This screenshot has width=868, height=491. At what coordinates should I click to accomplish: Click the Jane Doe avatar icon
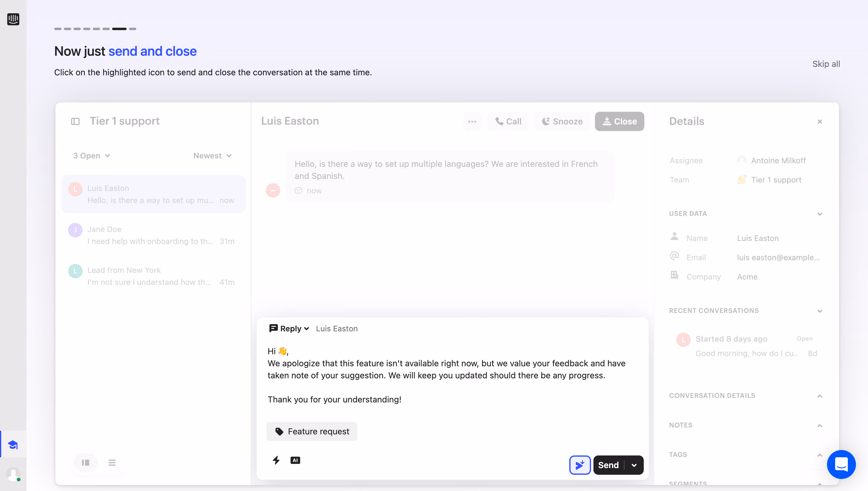[75, 230]
